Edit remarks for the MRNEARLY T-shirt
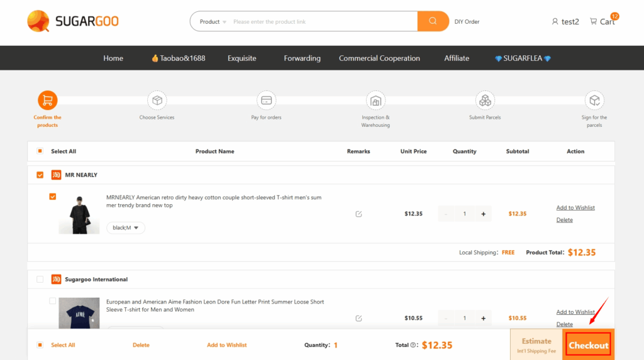The height and width of the screenshot is (360, 644). tap(358, 214)
